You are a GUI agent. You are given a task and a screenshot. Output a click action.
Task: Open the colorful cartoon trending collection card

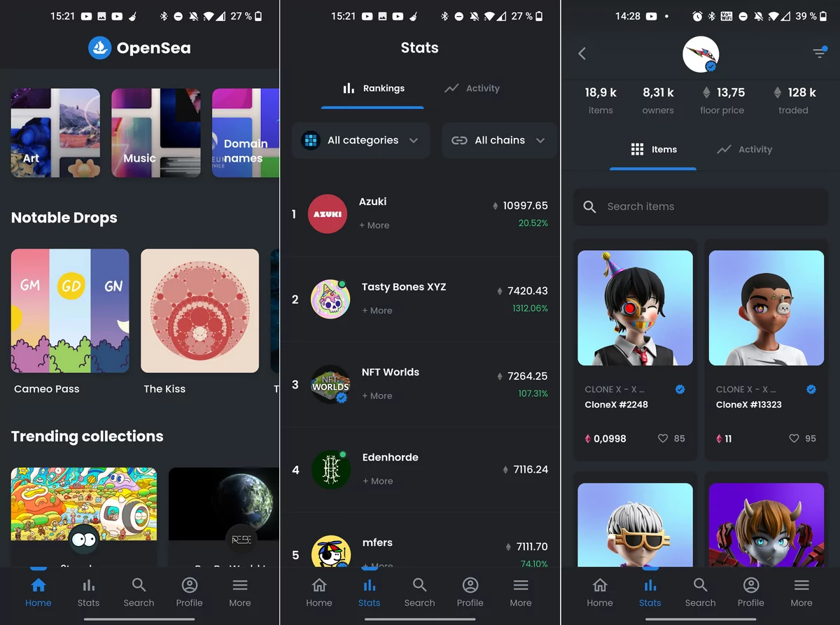click(84, 517)
